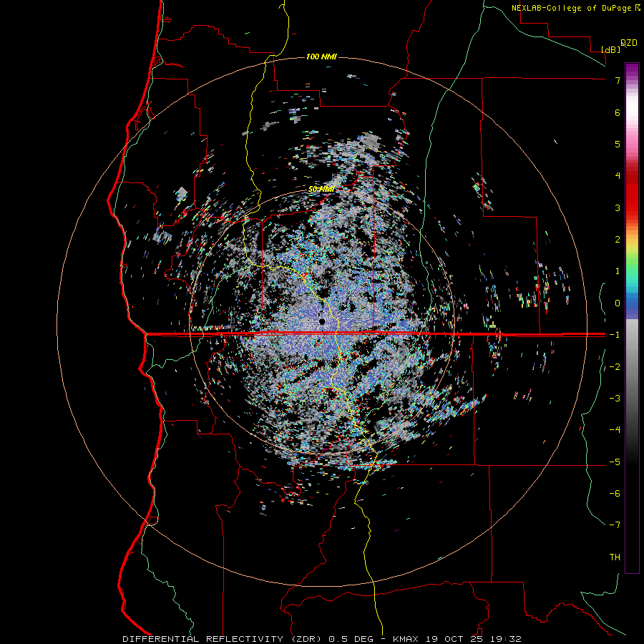
Task: Click the -5 value on the color scale
Action: [615, 462]
